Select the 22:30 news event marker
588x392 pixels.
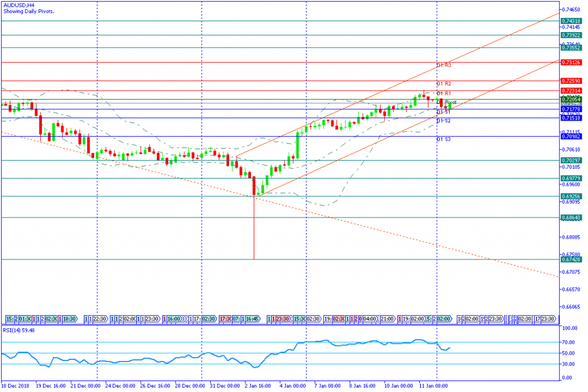click(100, 319)
